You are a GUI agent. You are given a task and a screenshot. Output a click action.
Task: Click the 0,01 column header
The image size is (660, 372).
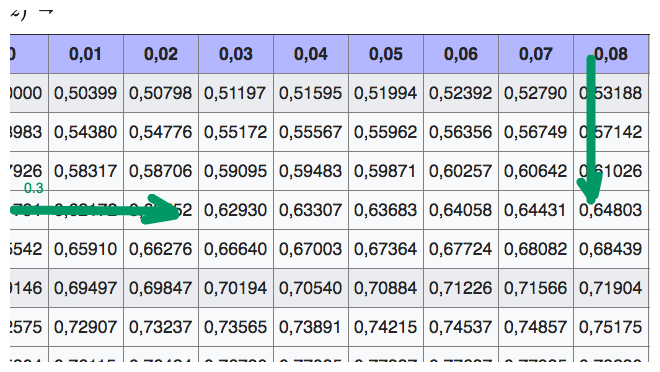point(86,54)
